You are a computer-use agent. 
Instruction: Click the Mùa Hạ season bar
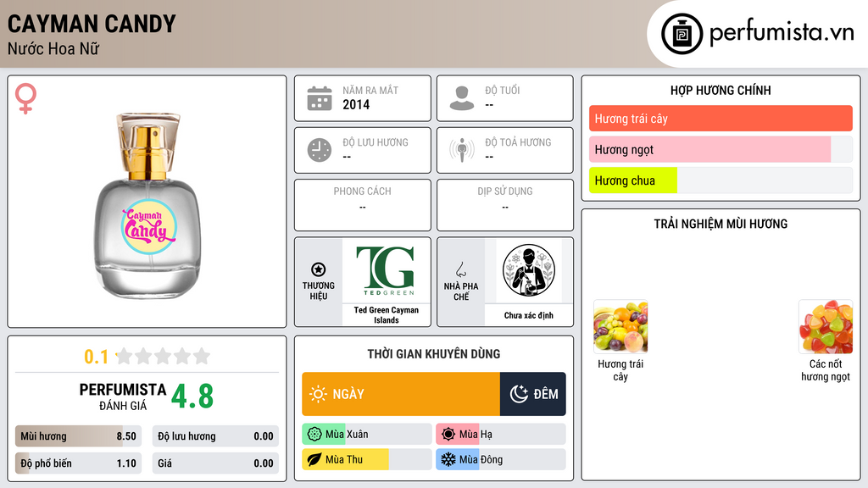coord(501,435)
